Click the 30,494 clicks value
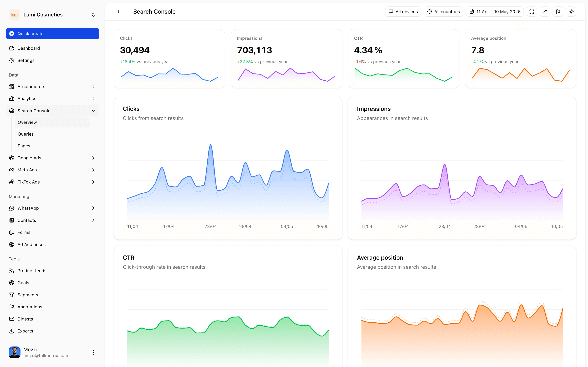The image size is (588, 367). click(135, 50)
